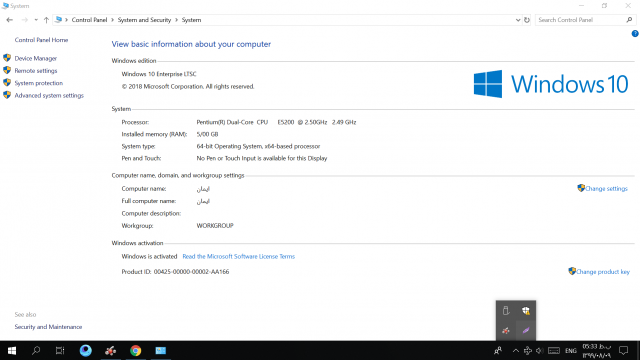Click the System window title icon
Screen dimensions: 640x360
(5, 6)
